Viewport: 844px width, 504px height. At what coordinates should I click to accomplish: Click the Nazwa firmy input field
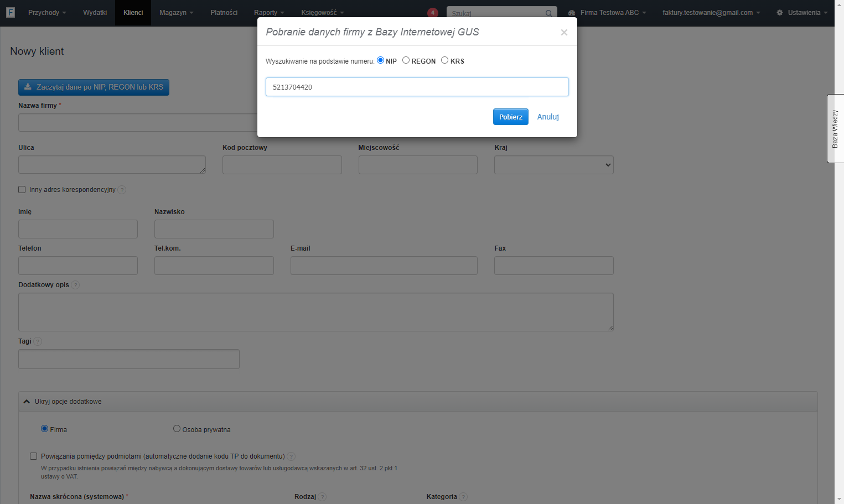pos(138,123)
